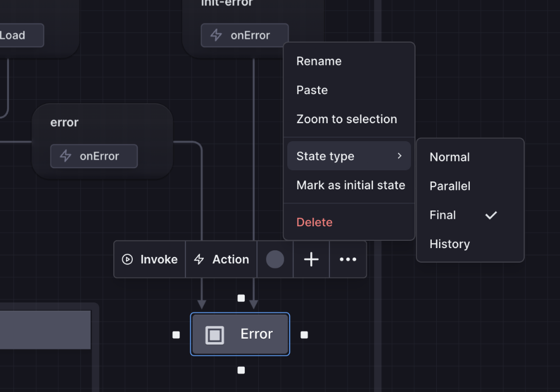Click the lightning icon in the error state's onError
Image resolution: width=560 pixels, height=392 pixels.
pos(66,156)
